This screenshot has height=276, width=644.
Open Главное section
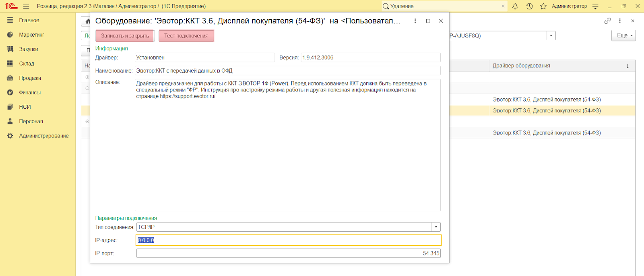tap(29, 20)
